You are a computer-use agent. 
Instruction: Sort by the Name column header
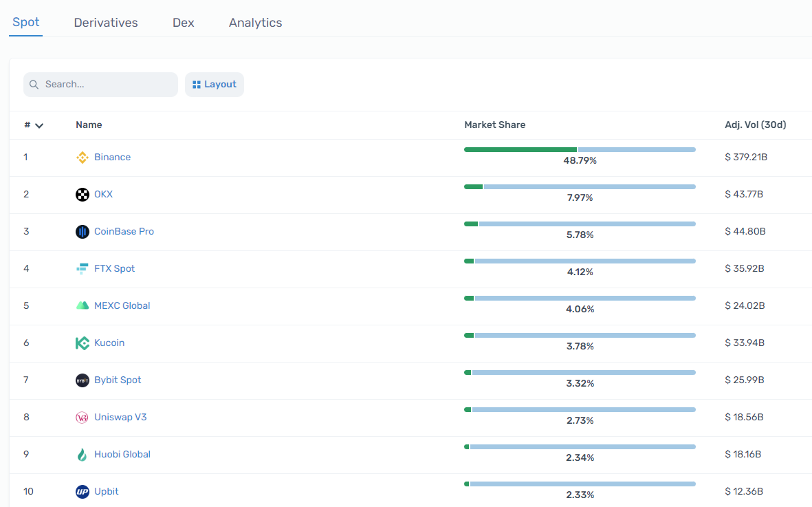(89, 125)
